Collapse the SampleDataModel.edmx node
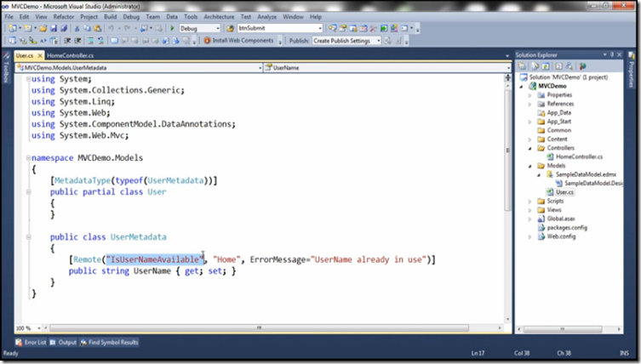Viewport: 641px width, 364px height. pyautogui.click(x=539, y=175)
